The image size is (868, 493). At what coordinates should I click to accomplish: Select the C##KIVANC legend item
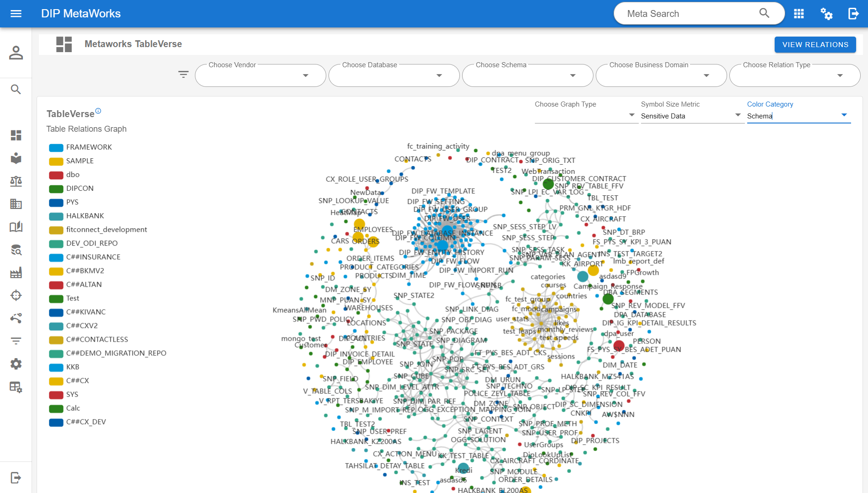click(x=77, y=312)
